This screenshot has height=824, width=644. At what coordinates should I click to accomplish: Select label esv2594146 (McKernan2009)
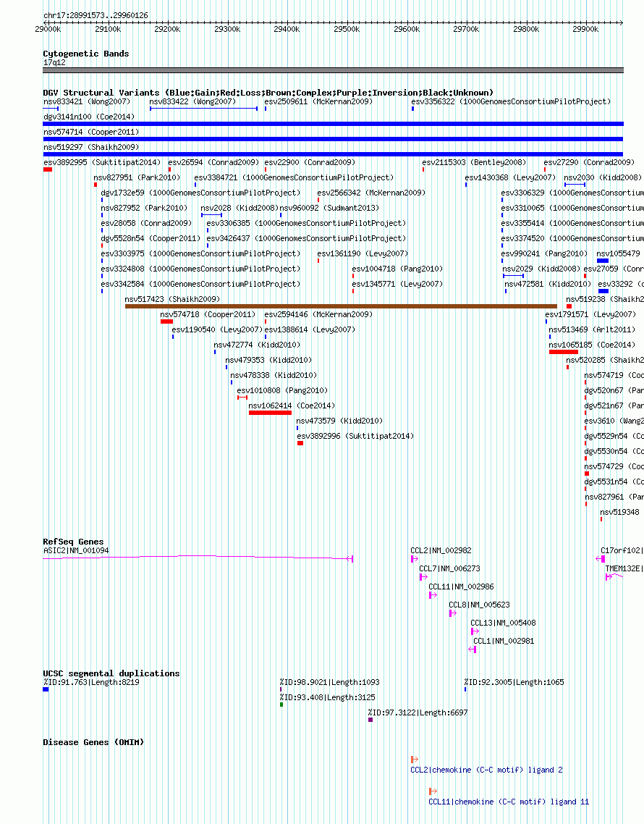click(x=318, y=315)
